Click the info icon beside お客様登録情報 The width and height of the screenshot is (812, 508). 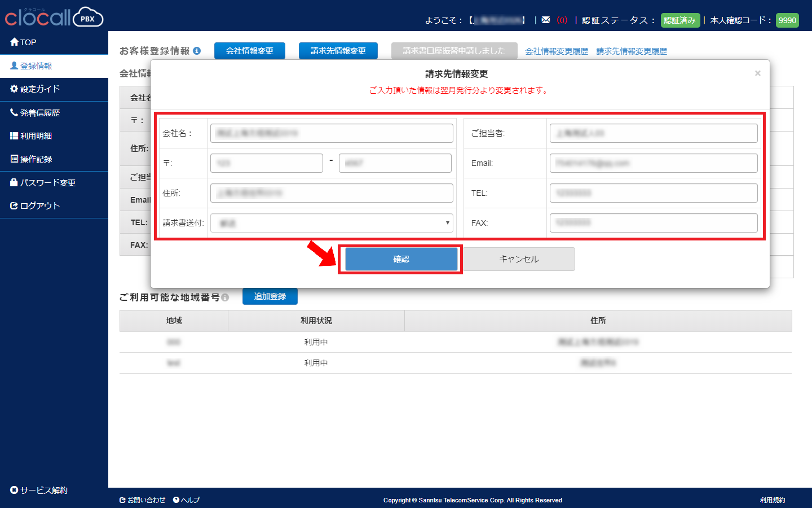point(197,51)
